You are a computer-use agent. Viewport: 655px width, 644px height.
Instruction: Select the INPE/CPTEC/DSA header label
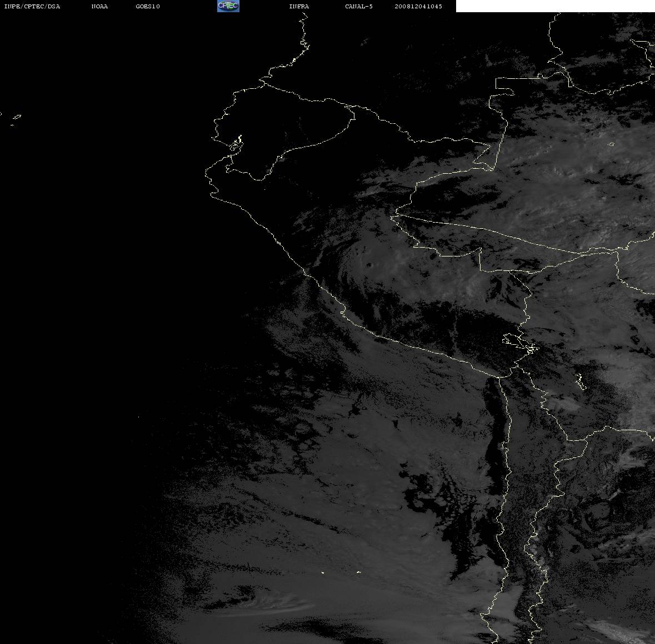point(32,6)
